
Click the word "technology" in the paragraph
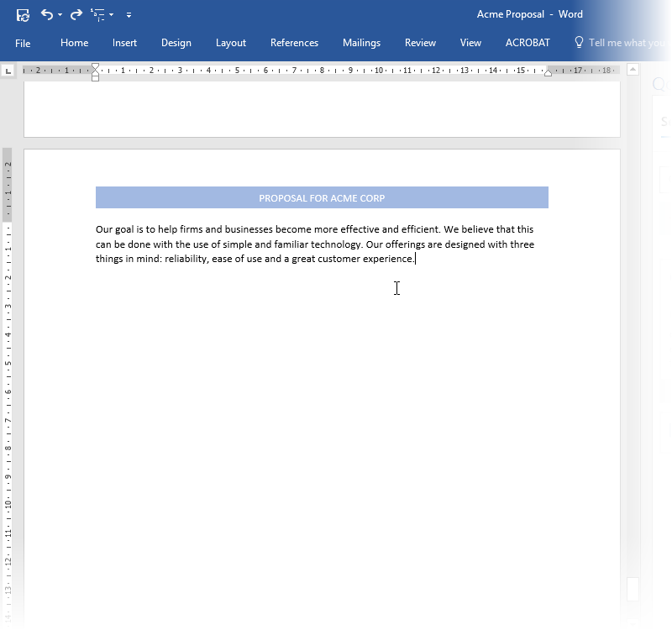[x=337, y=244]
